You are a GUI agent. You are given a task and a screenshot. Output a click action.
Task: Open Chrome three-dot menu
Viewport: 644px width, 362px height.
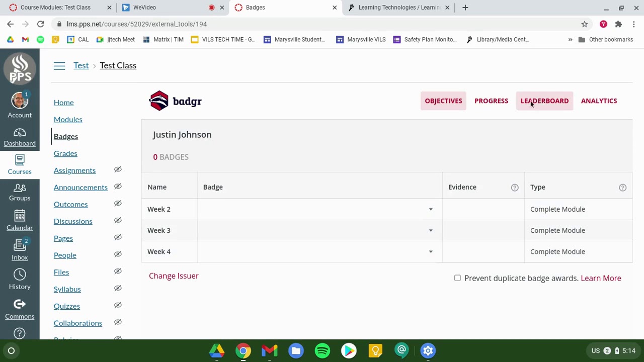click(x=634, y=24)
